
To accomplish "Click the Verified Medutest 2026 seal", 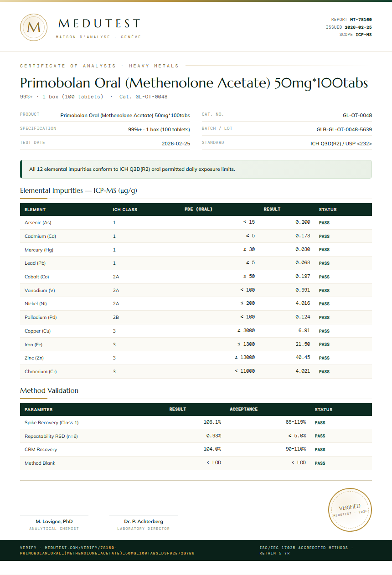I will tap(350, 509).
